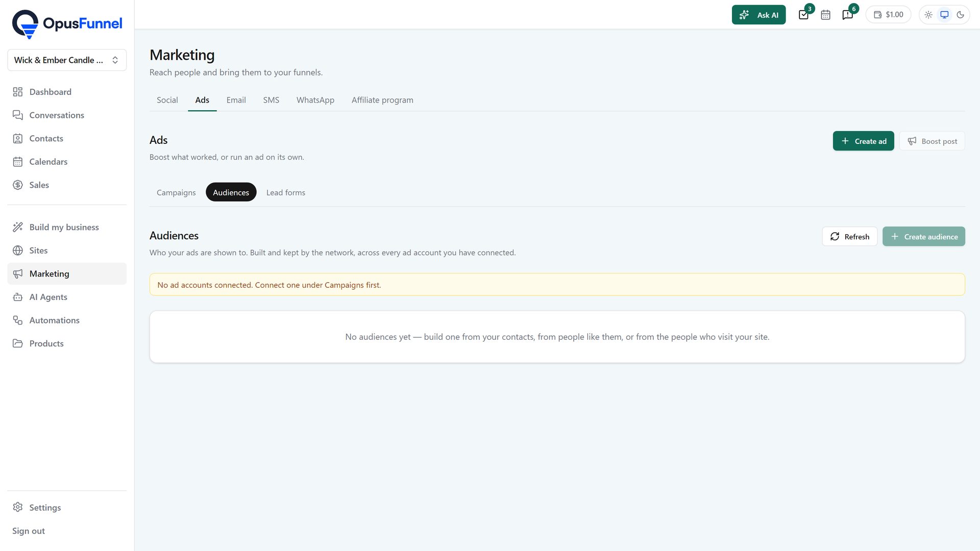The image size is (980, 551).
Task: Select the Lead forms sub-tab
Action: coord(285,192)
